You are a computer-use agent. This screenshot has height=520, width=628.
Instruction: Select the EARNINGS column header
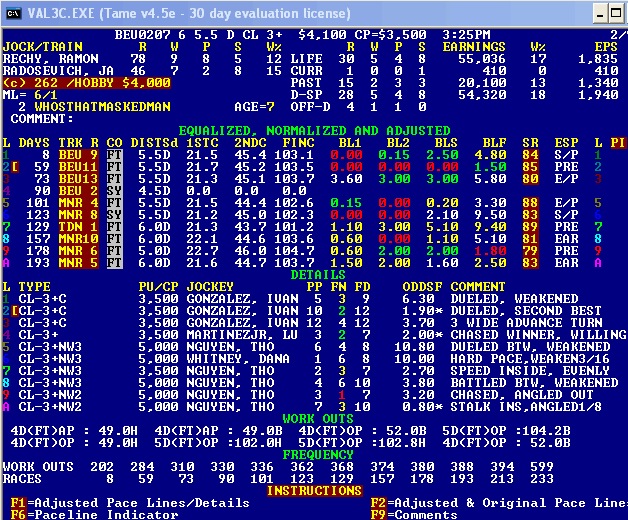pos(474,47)
